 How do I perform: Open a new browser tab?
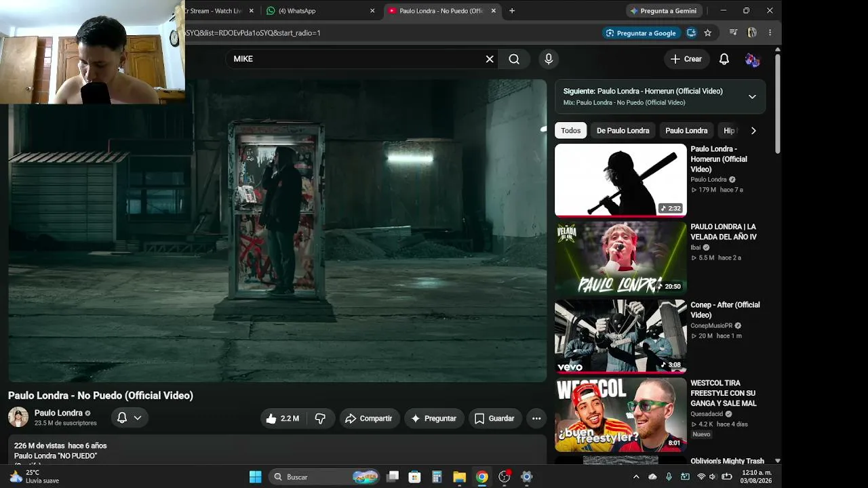tap(512, 11)
